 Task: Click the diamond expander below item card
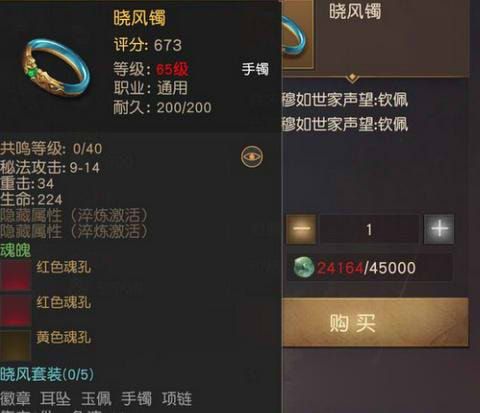tap(352, 78)
